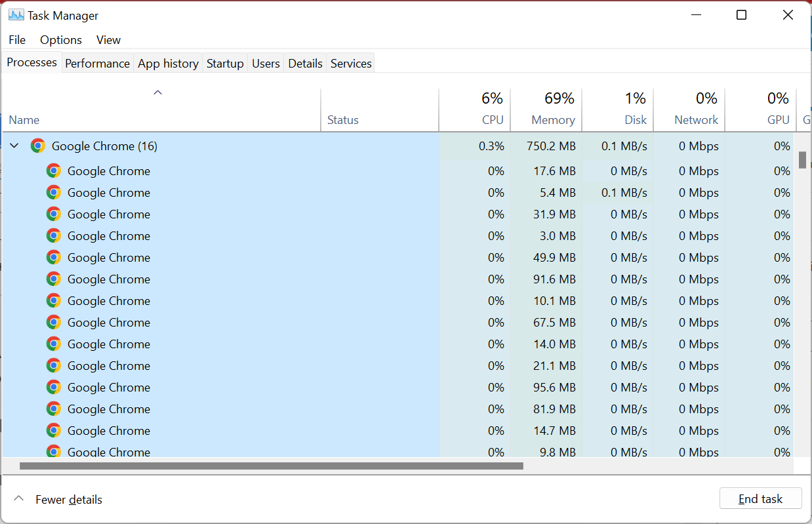
Task: Sort processes by the Name column header
Action: [161, 110]
